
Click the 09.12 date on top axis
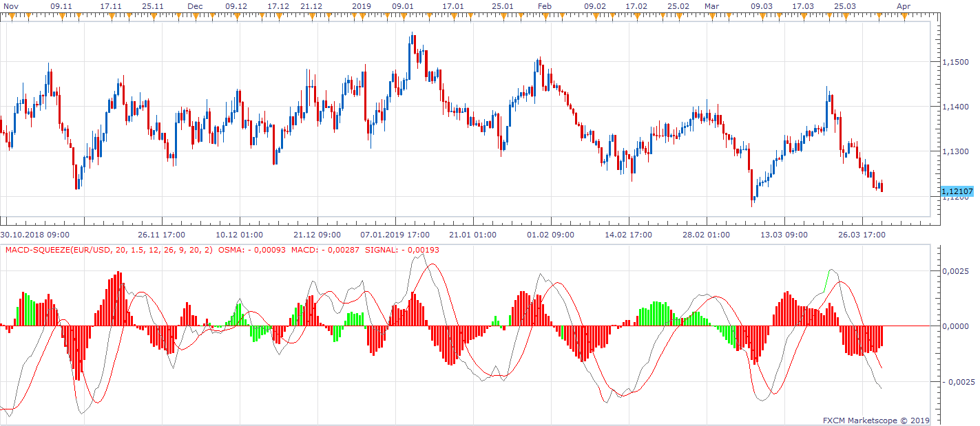pyautogui.click(x=236, y=6)
